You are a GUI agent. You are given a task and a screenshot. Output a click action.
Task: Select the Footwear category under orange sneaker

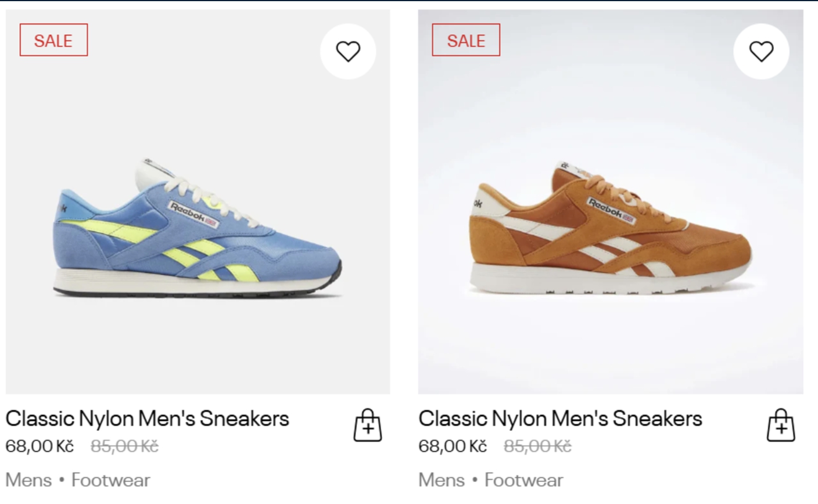(x=523, y=480)
